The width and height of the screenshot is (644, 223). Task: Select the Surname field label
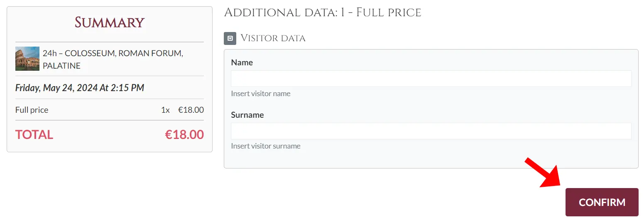(247, 115)
